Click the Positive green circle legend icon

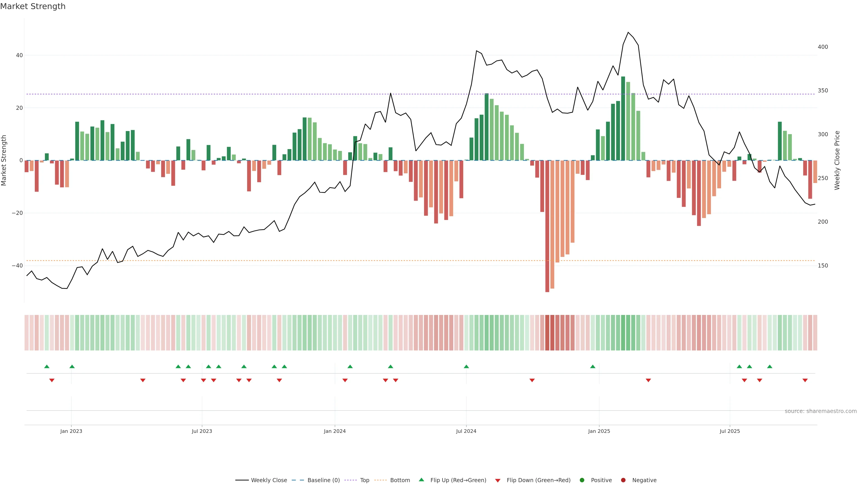(582, 480)
